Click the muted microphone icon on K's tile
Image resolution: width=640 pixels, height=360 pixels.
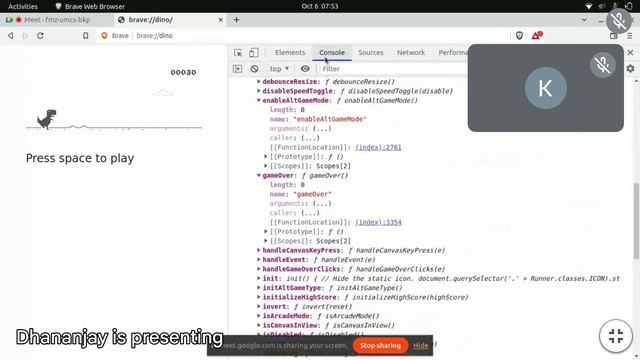tap(602, 65)
